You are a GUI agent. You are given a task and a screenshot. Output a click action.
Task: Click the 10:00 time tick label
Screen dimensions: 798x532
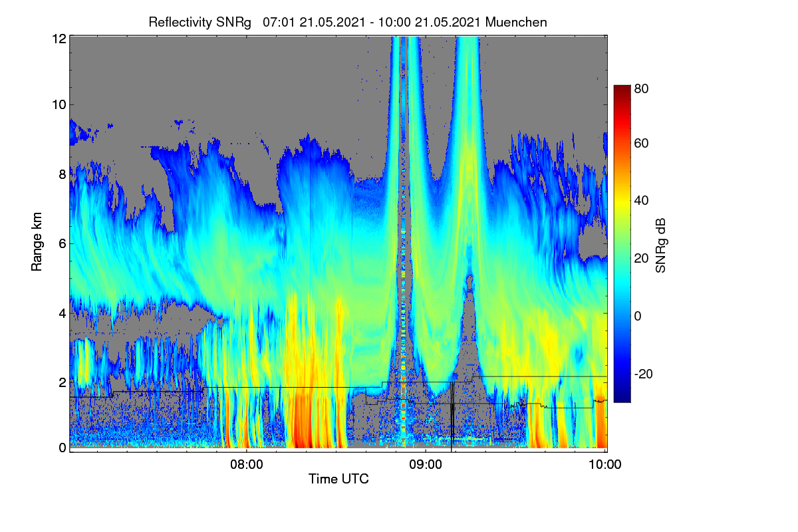pos(605,465)
